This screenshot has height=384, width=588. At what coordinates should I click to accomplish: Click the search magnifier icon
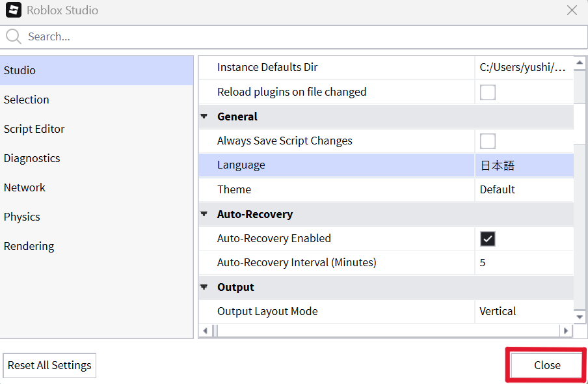coord(14,36)
